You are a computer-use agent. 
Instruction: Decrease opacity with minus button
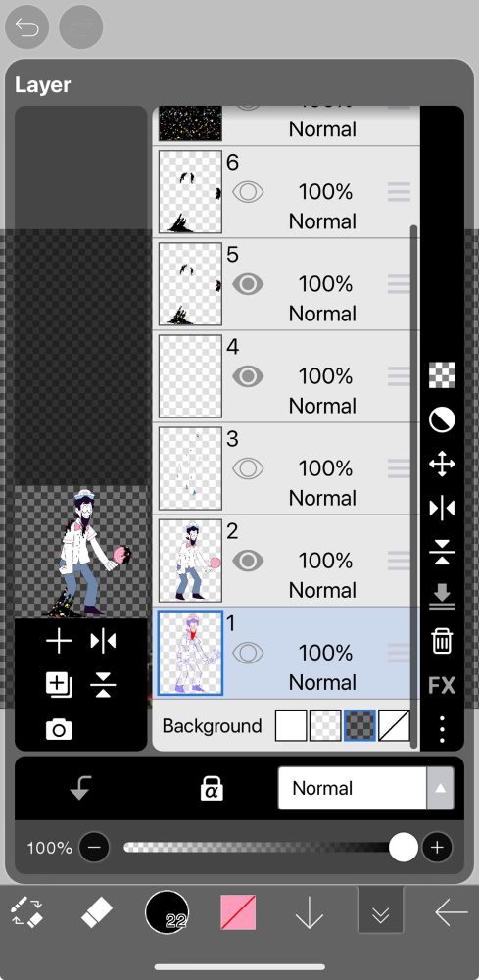pyautogui.click(x=94, y=848)
